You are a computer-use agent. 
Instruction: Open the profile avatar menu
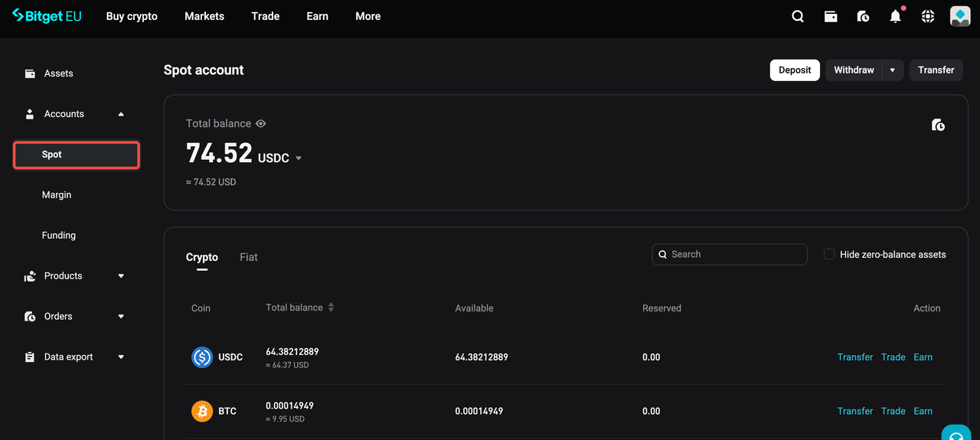click(960, 16)
